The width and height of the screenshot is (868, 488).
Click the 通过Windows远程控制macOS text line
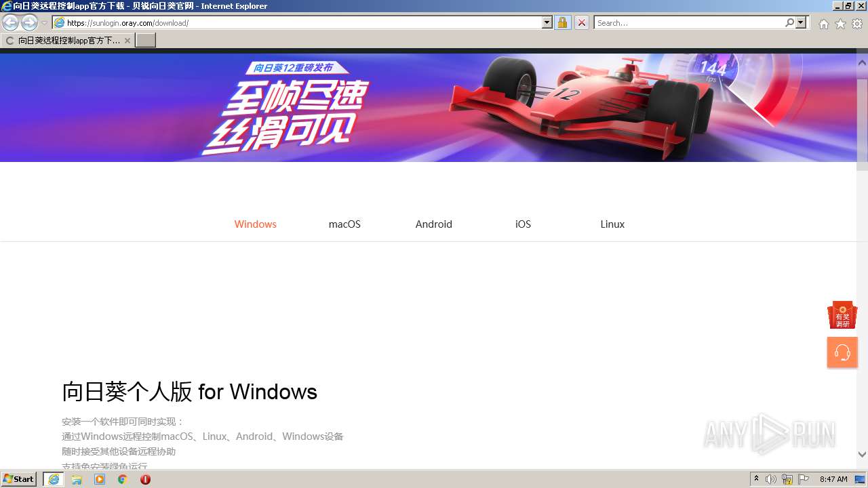pyautogui.click(x=203, y=436)
